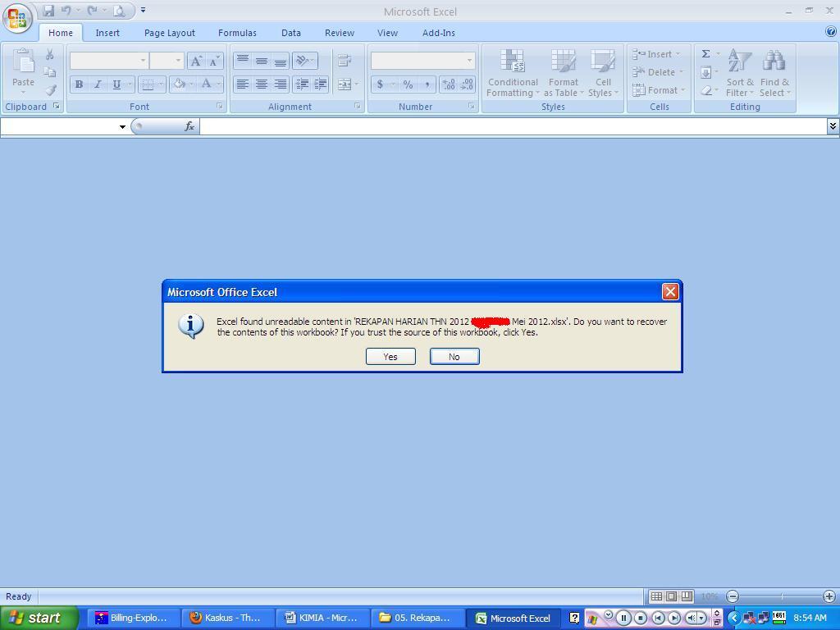
Task: Click Decrease Indent icon
Action: point(302,84)
